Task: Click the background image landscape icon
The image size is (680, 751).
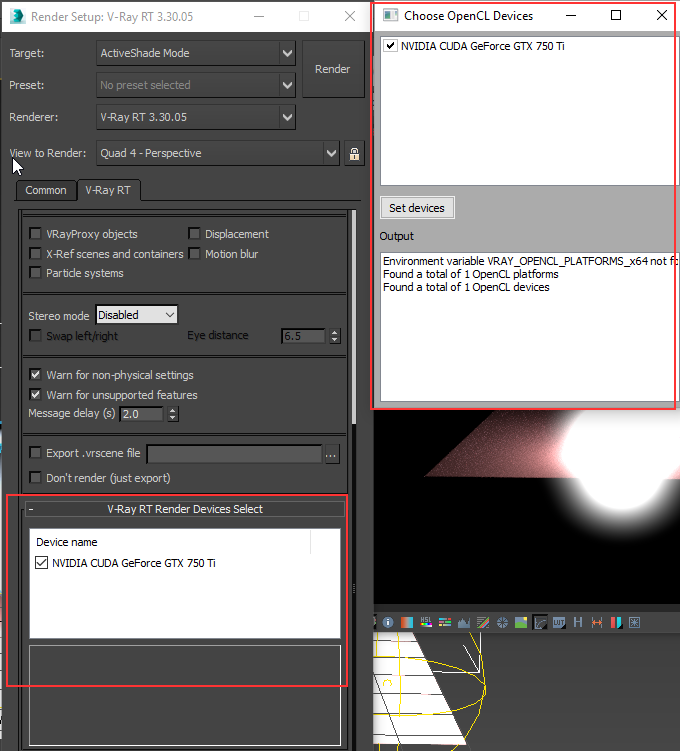Action: click(x=521, y=622)
